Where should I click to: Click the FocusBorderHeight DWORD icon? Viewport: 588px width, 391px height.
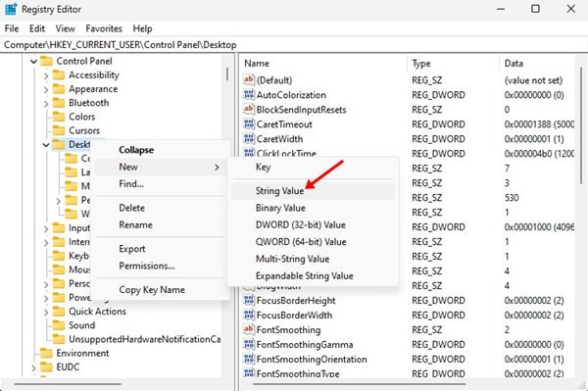pos(249,300)
